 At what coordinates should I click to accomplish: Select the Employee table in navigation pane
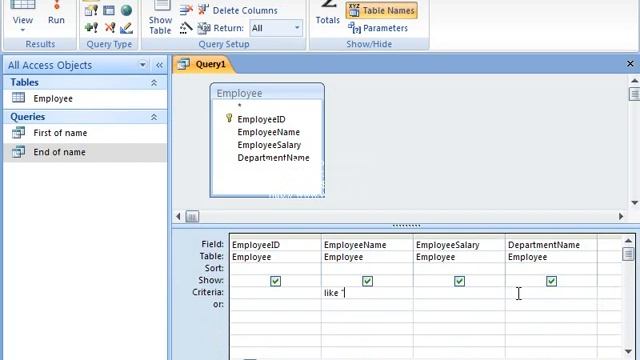[85, 98]
